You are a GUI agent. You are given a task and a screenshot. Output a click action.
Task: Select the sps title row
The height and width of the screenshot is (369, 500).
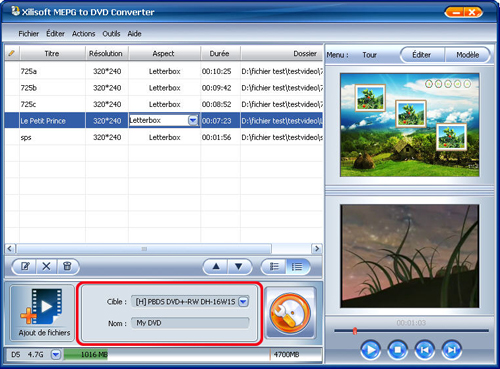(x=164, y=137)
